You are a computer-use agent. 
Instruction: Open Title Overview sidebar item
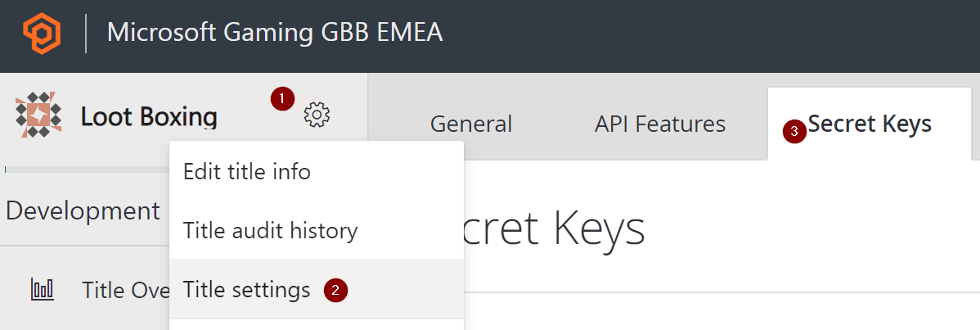coord(126,290)
